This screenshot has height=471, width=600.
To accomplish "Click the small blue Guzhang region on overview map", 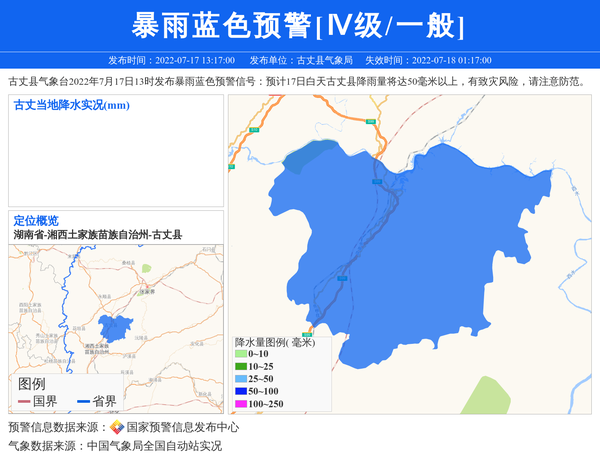I will click(115, 327).
